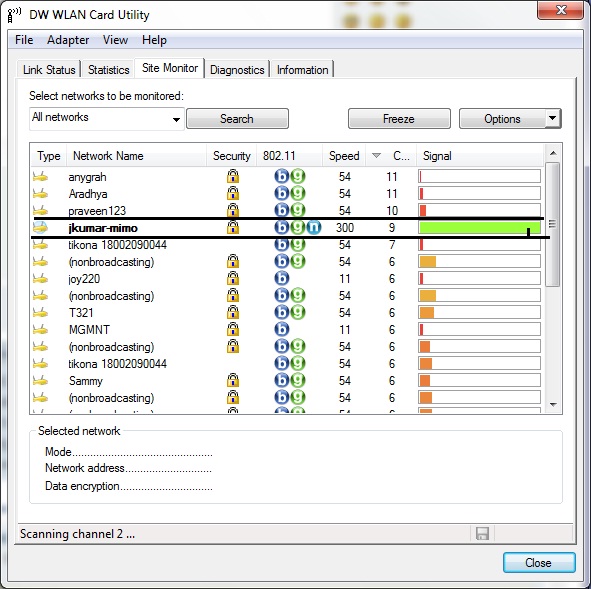Image resolution: width=591 pixels, height=589 pixels.
Task: Click the 802.11b icon in MGMNT row
Action: point(282,329)
